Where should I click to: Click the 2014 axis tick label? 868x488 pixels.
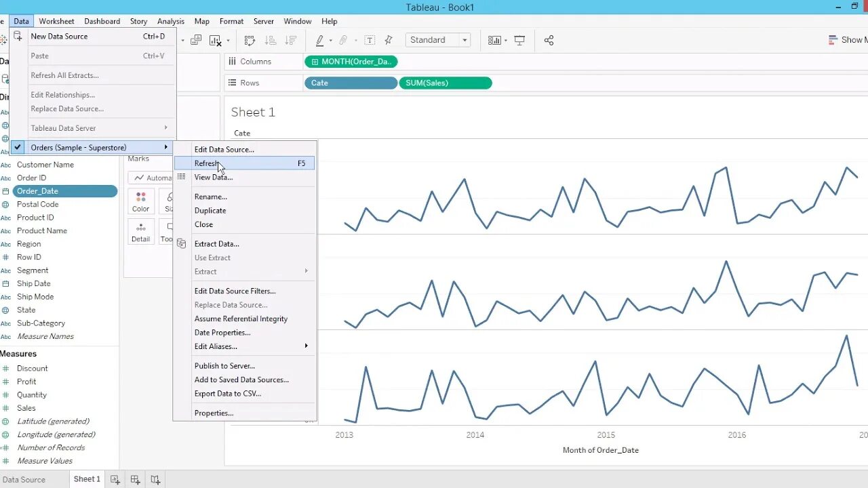[475, 434]
